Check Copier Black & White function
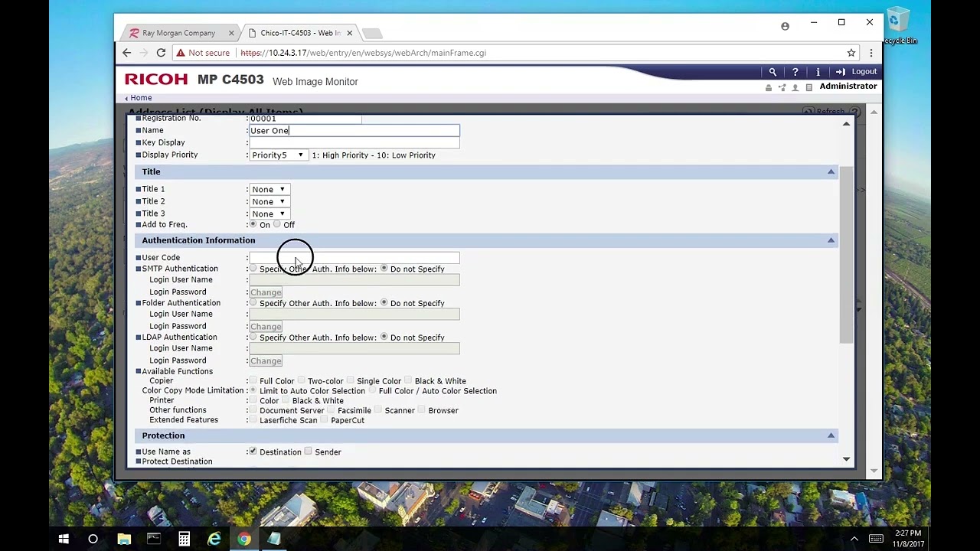Screen dimensions: 980x551 [408, 380]
